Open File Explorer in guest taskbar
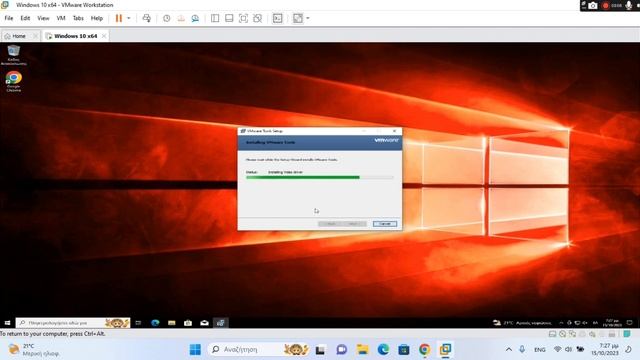The width and height of the screenshot is (640, 360). [171, 323]
